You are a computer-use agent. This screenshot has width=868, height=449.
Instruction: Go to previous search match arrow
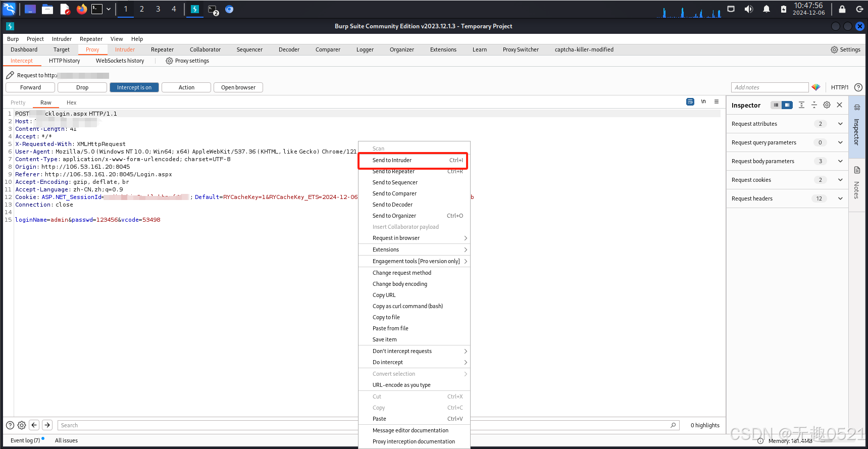(34, 425)
